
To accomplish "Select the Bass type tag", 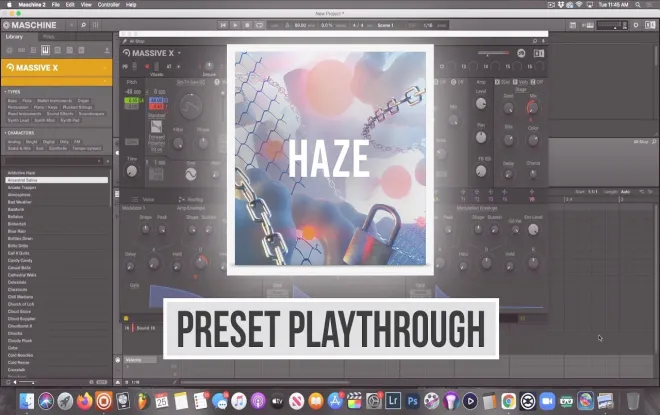I will click(12, 101).
